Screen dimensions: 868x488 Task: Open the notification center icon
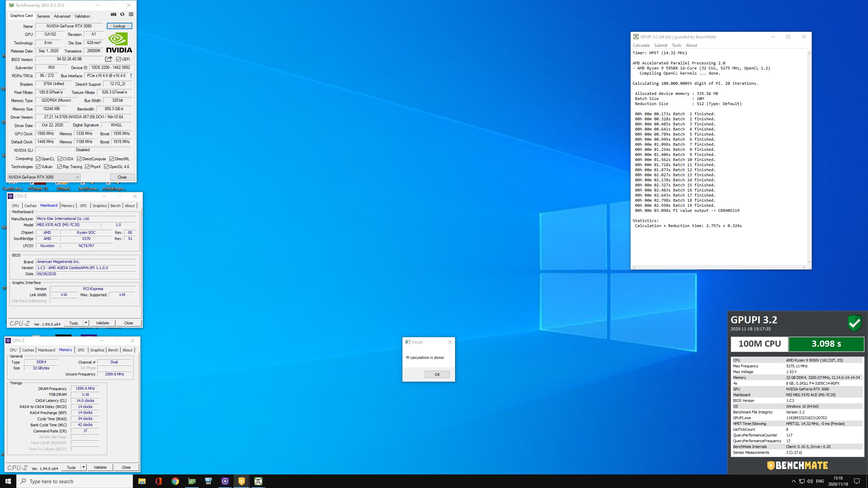(857, 481)
